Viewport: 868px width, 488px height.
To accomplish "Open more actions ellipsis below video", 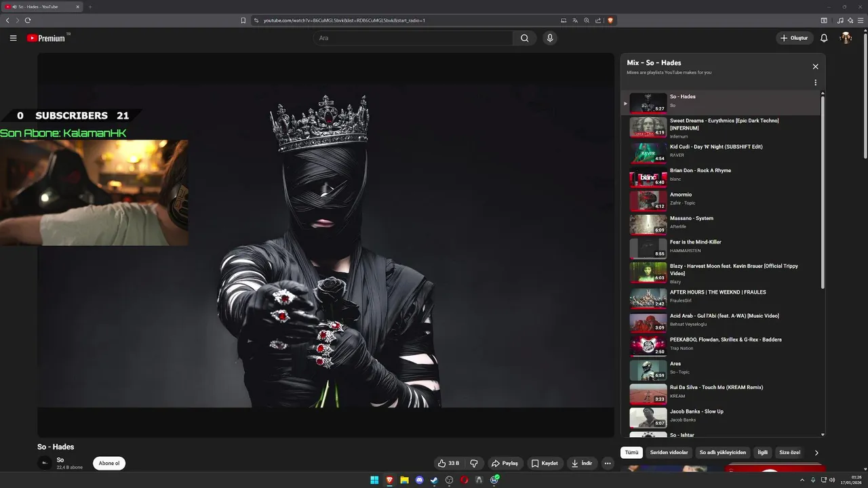I will pyautogui.click(x=608, y=464).
